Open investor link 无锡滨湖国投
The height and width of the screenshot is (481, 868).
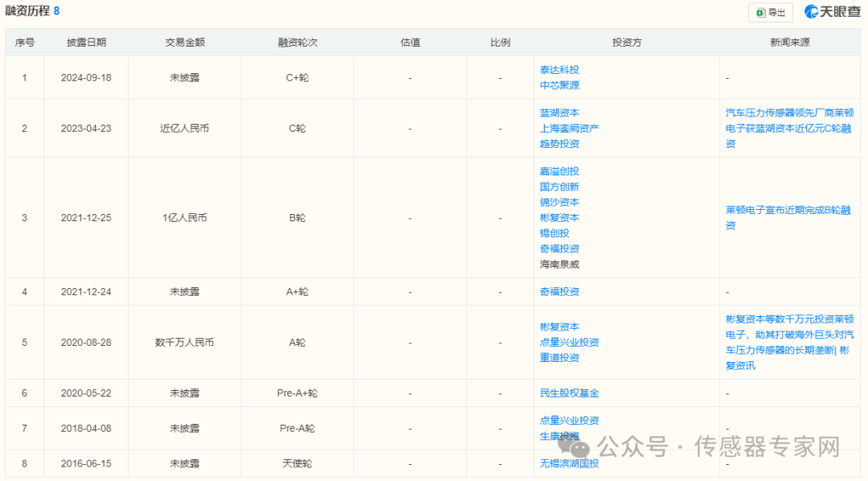569,464
